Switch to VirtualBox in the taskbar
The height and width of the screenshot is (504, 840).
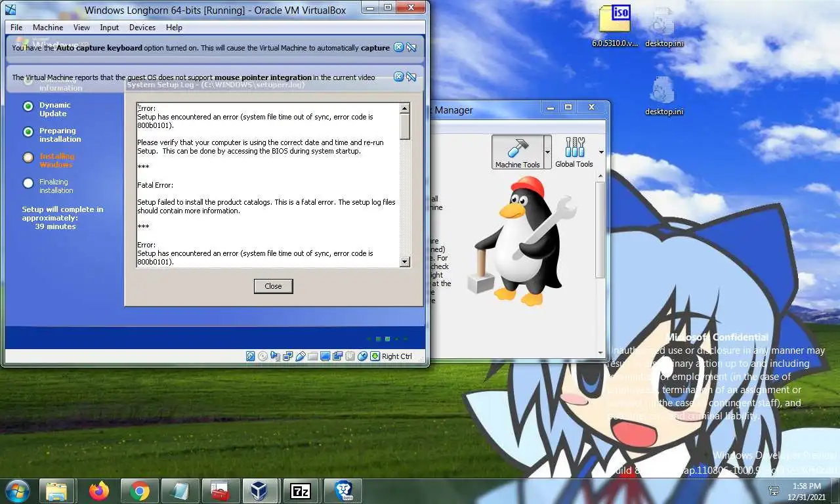[260, 491]
